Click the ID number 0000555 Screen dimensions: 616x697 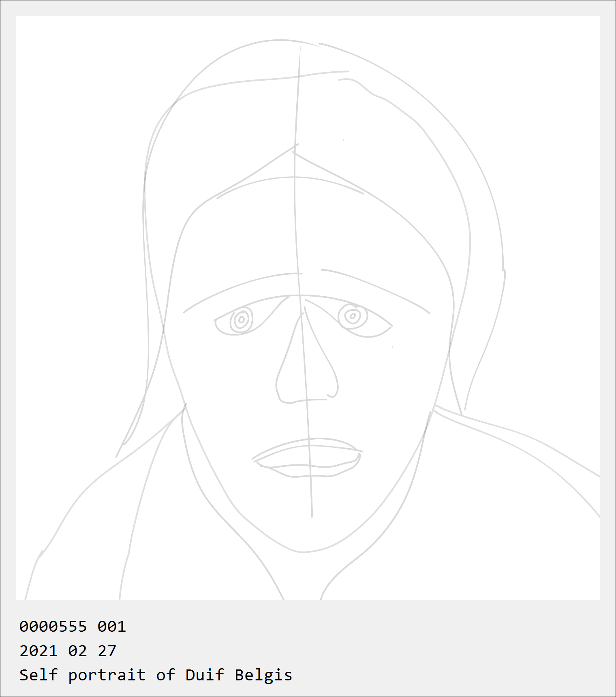(x=53, y=626)
